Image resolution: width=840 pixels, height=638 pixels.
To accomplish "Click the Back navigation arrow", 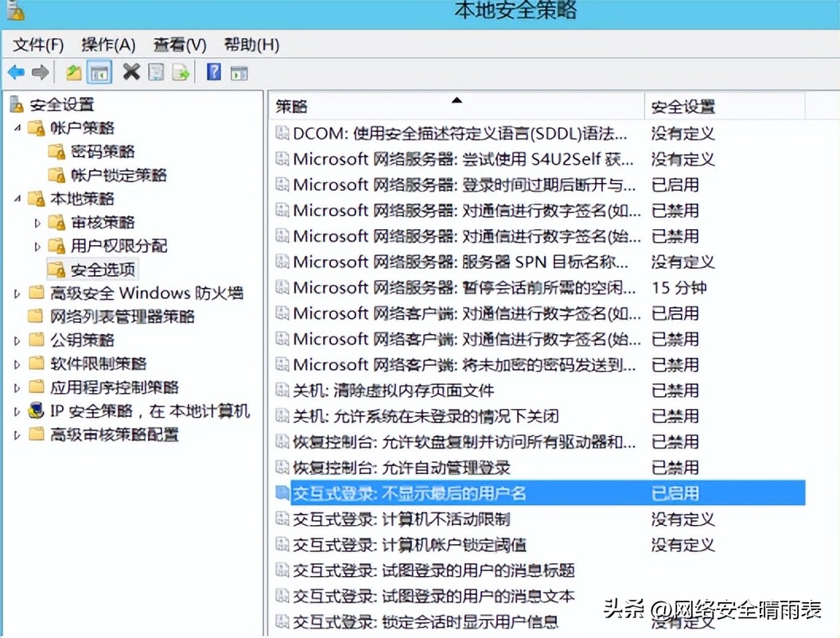I will [16, 72].
